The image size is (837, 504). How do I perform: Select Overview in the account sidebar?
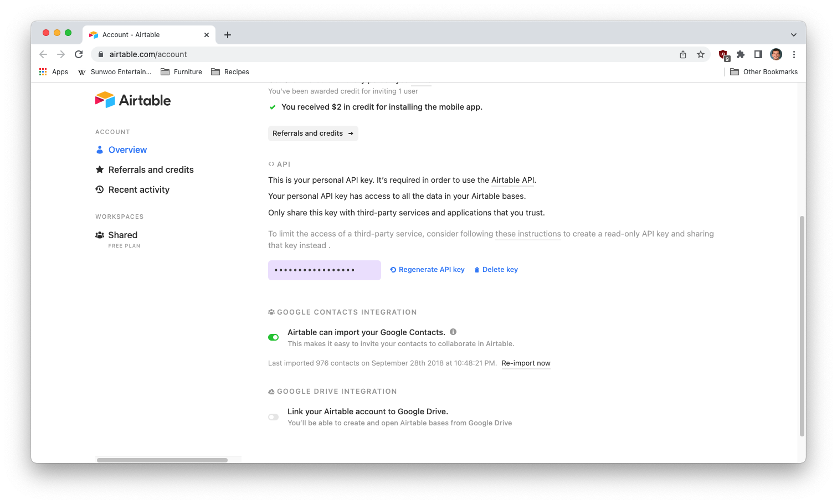click(121, 150)
